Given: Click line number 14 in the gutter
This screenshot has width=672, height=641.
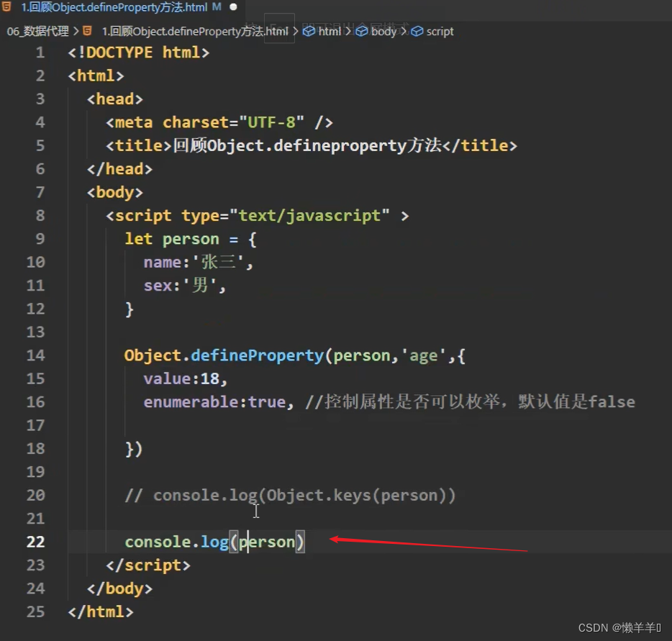Looking at the screenshot, I should point(35,355).
